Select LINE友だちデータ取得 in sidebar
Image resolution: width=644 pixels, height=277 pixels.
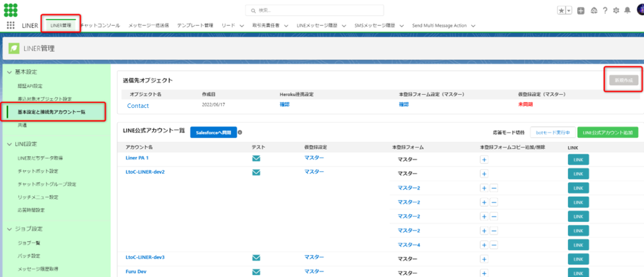click(40, 158)
